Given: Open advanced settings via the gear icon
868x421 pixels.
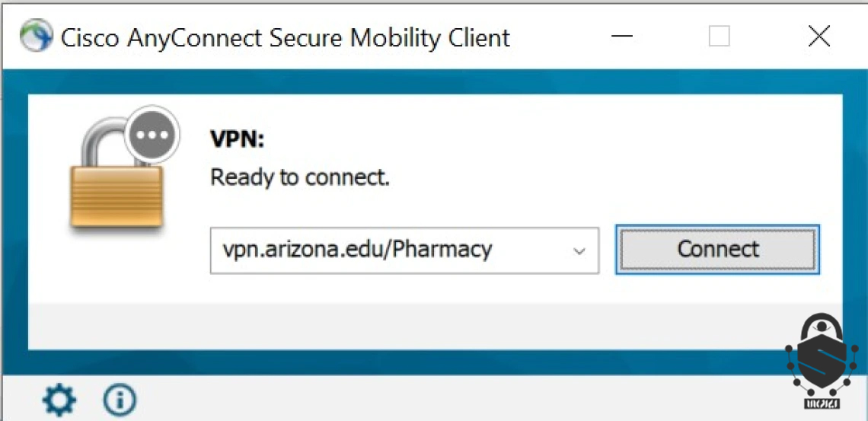Looking at the screenshot, I should pos(59,400).
